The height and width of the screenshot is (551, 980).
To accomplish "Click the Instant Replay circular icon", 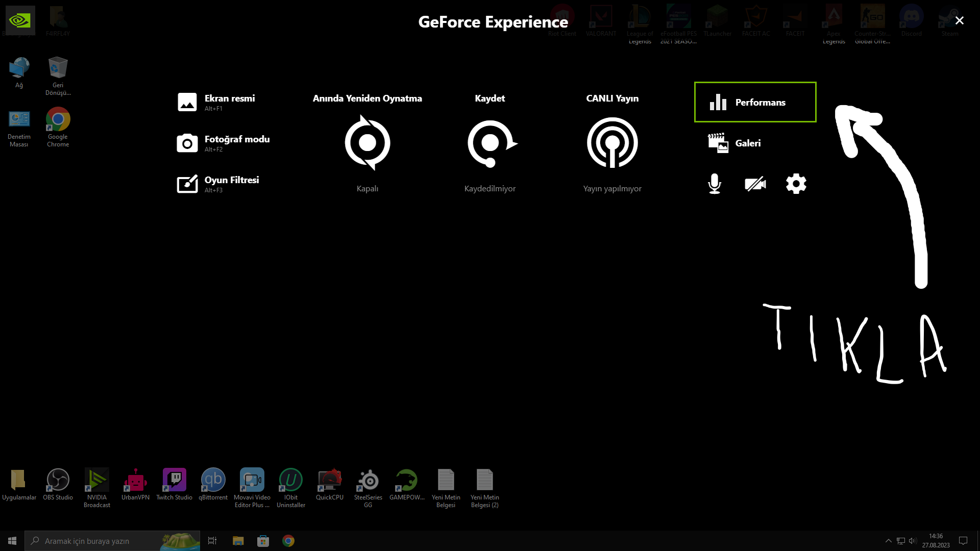I will (x=367, y=143).
